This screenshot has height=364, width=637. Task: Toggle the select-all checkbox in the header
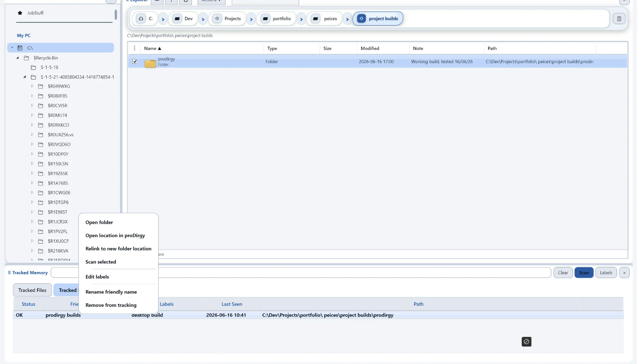(x=135, y=48)
